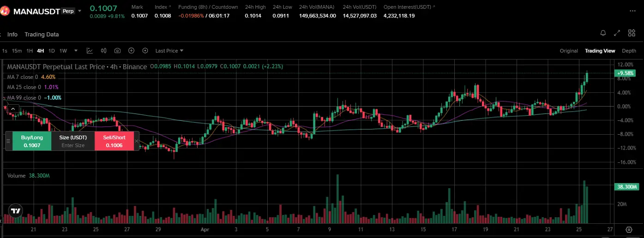644x238 pixels.
Task: Collapse the indicator legend arrow
Action: click(13, 109)
